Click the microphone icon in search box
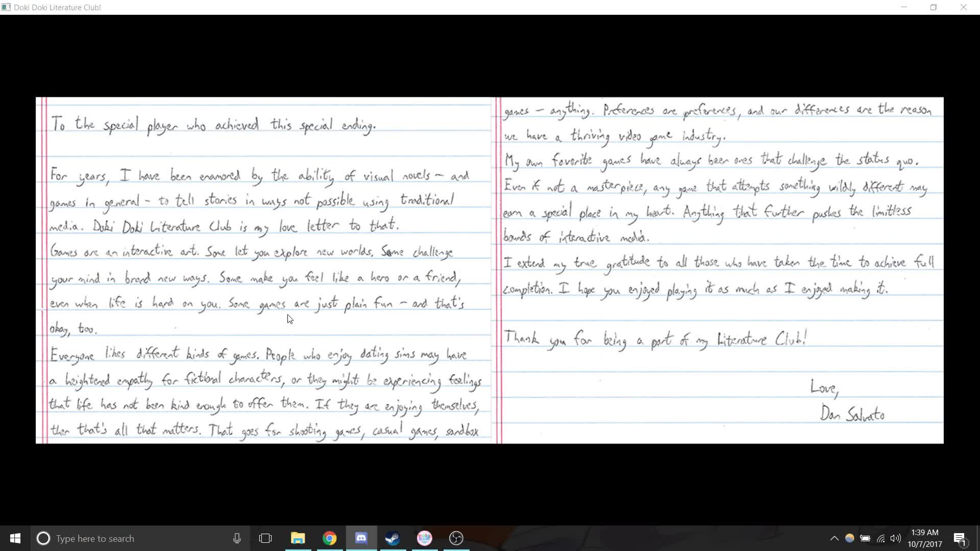 pos(237,538)
